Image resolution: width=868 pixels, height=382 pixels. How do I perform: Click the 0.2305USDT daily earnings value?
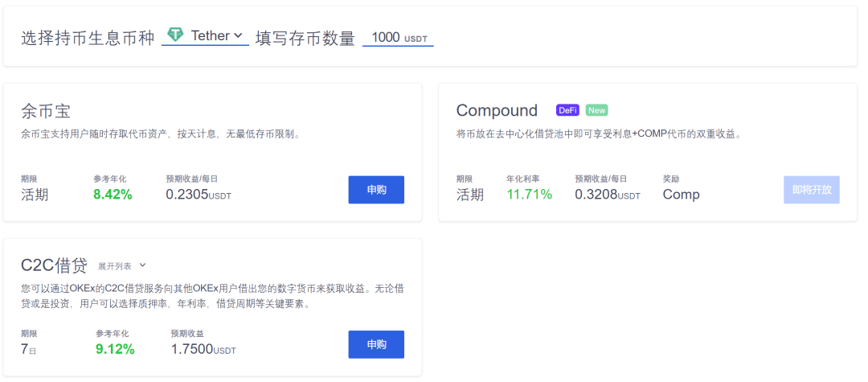tap(199, 195)
